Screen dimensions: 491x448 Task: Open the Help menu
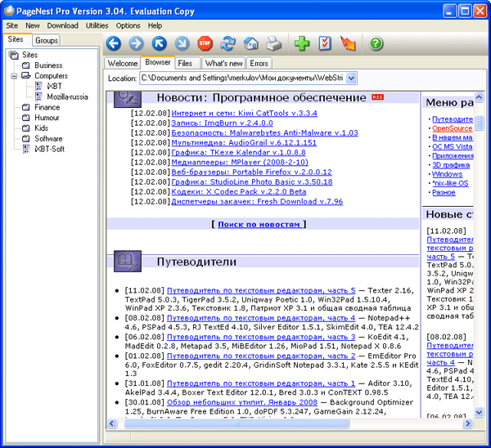(x=155, y=25)
